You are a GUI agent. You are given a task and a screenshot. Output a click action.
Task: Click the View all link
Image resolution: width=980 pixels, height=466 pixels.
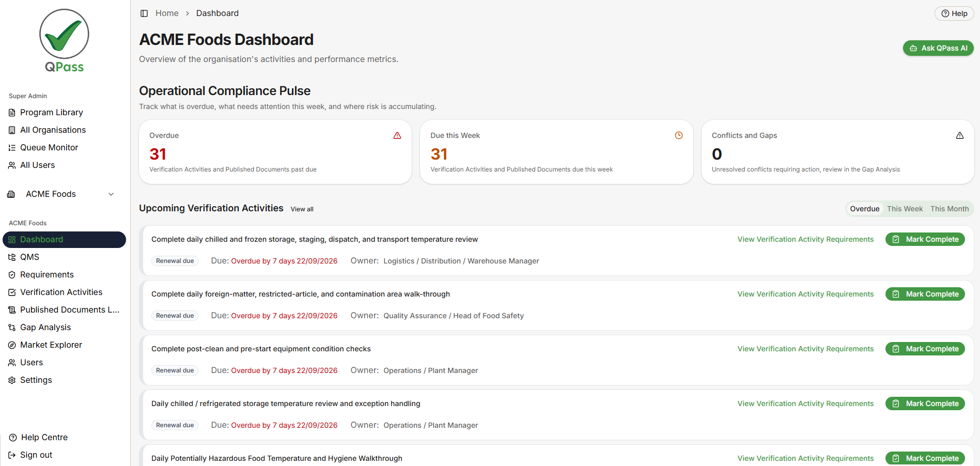(302, 209)
